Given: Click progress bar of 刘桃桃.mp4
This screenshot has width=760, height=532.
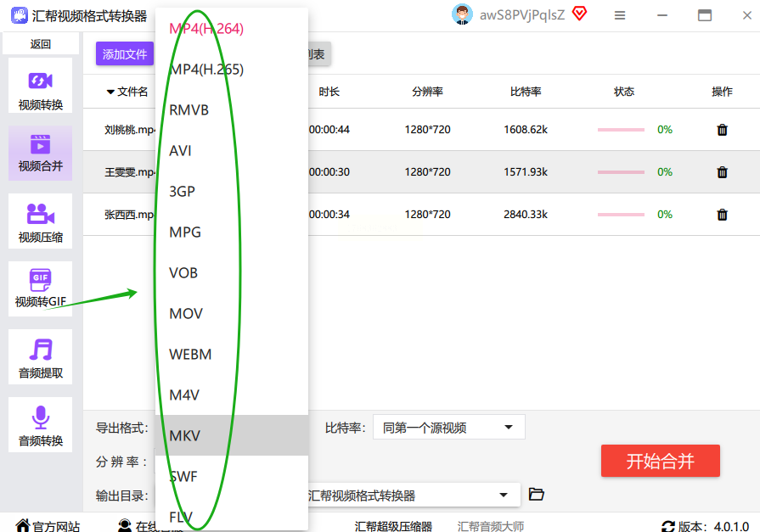Looking at the screenshot, I should [x=621, y=130].
